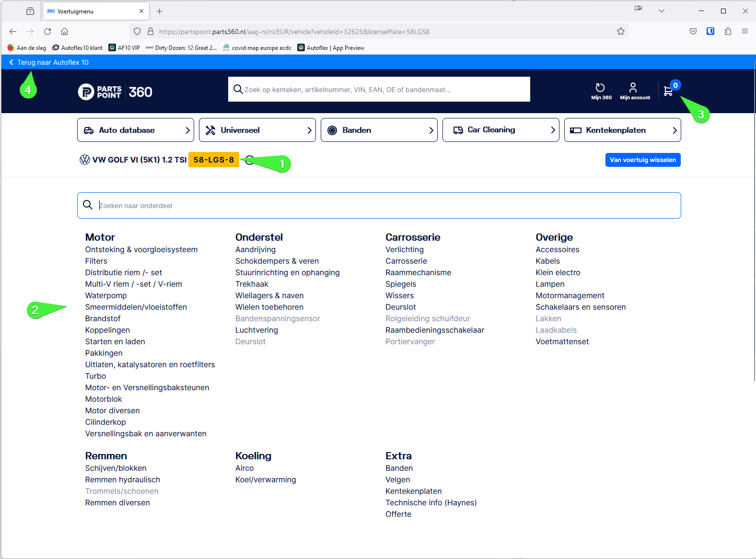Image resolution: width=756 pixels, height=559 pixels.
Task: Expand the Auto database category
Action: (135, 130)
